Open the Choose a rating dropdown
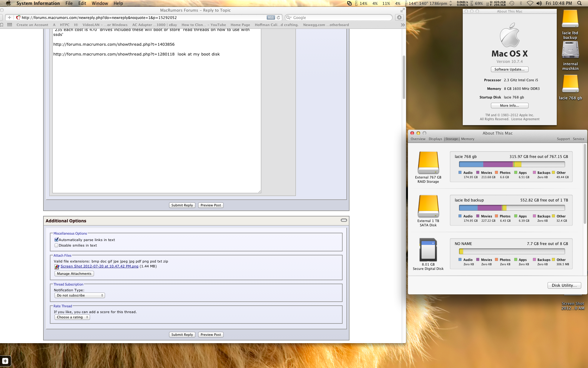The height and width of the screenshot is (368, 588). pyautogui.click(x=72, y=317)
